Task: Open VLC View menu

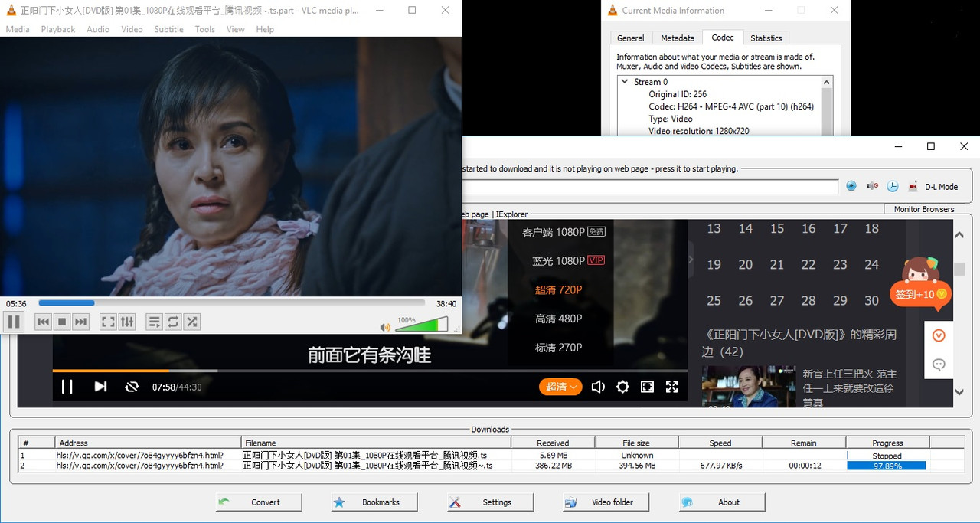Action: pos(235,29)
